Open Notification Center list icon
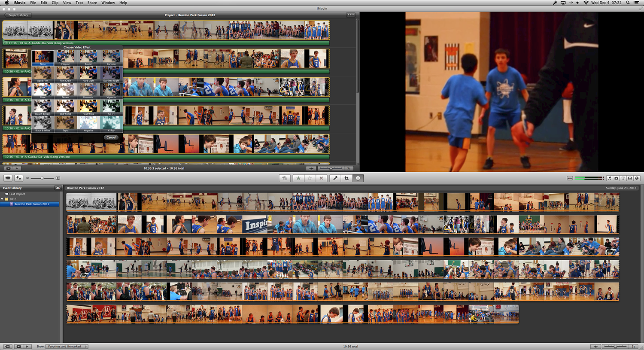 tap(636, 3)
